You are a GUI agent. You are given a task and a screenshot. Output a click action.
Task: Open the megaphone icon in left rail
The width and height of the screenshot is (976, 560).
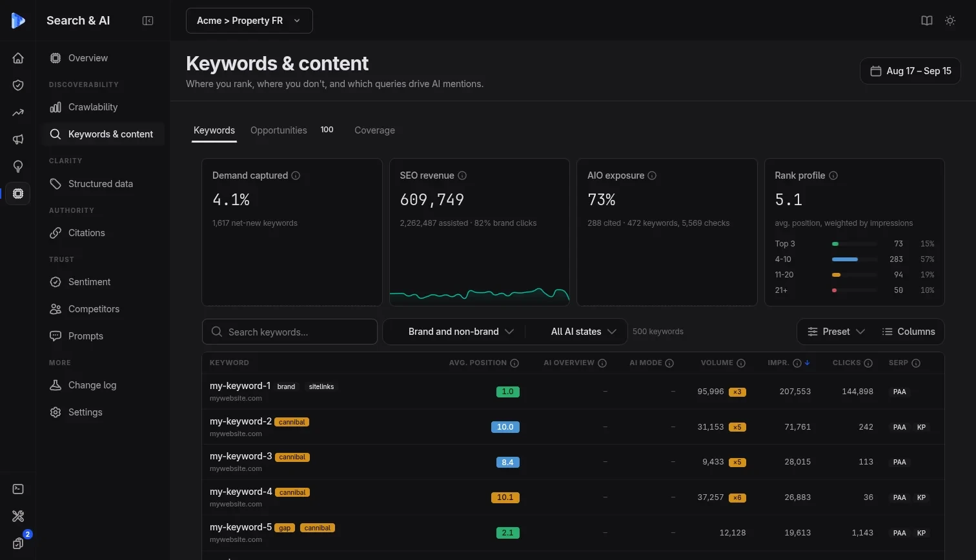pos(18,139)
